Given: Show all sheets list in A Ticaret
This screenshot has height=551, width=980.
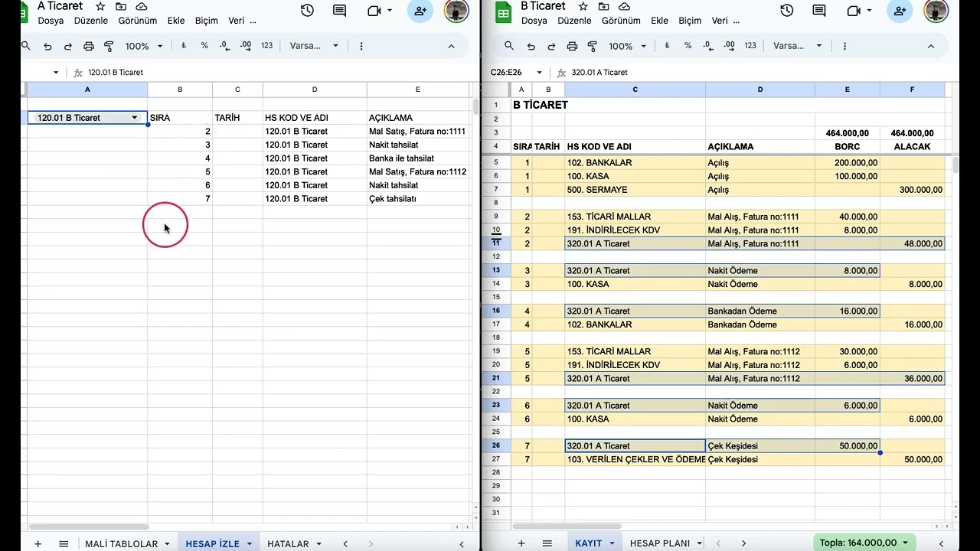Looking at the screenshot, I should 64,543.
